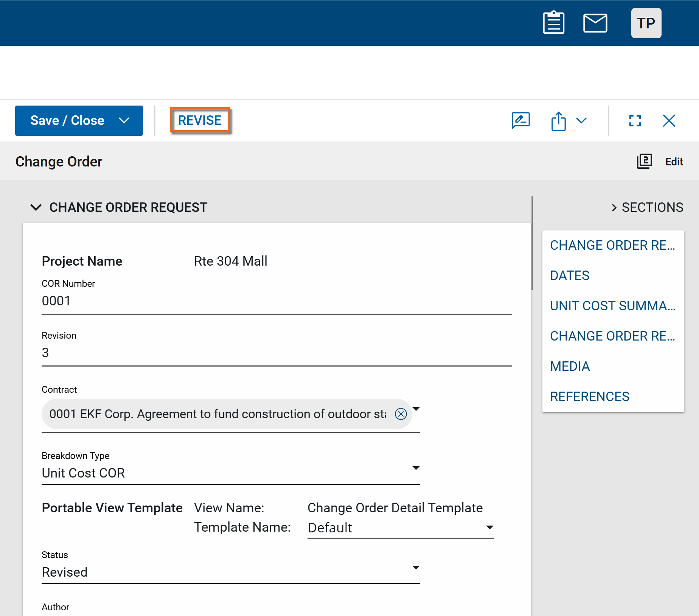Click the share/export icon
The width and height of the screenshot is (699, 616).
click(x=558, y=121)
